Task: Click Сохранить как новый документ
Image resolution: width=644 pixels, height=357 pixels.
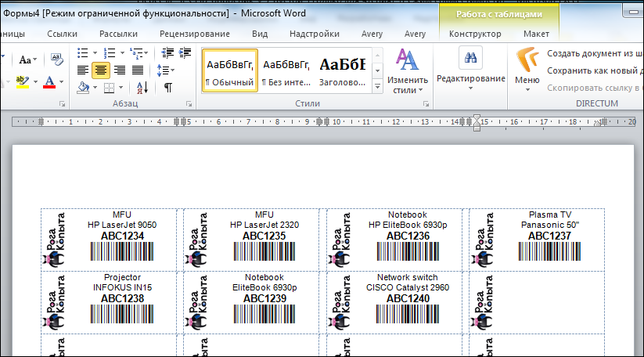Action: (x=595, y=70)
